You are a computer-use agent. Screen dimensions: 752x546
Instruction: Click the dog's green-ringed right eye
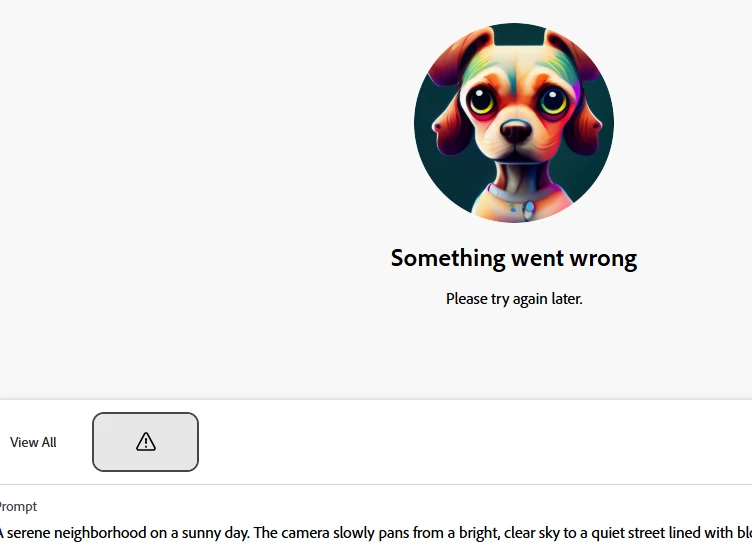click(x=553, y=101)
